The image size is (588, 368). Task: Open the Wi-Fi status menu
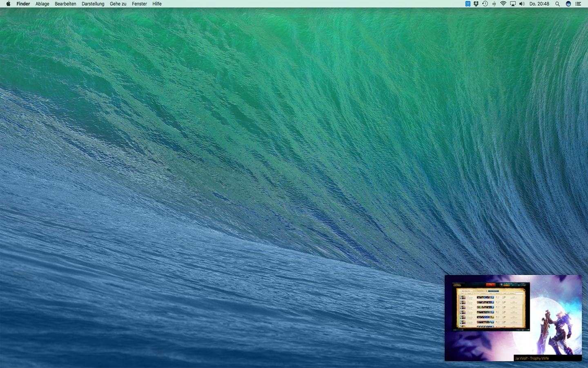pyautogui.click(x=503, y=4)
